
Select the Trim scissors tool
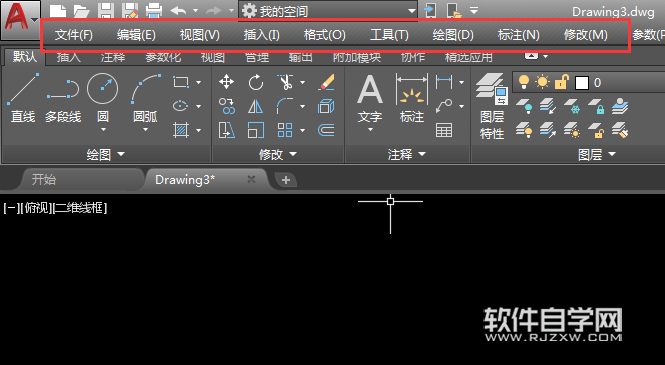[285, 82]
